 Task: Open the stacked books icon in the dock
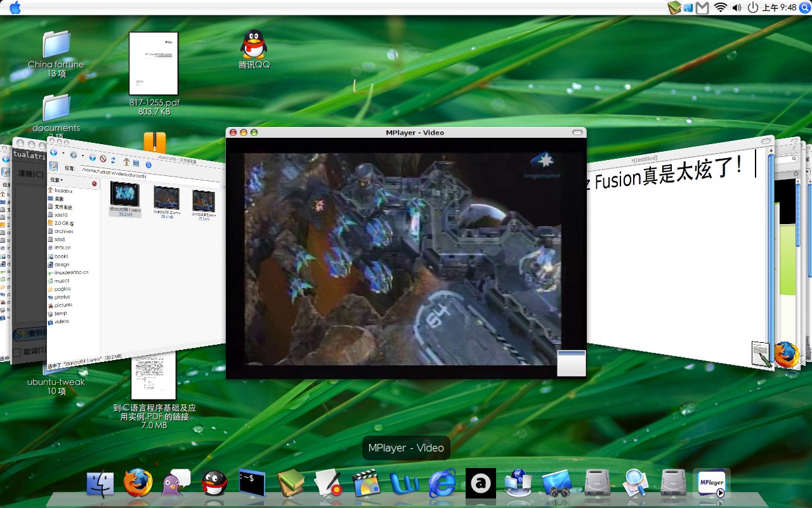coord(291,483)
